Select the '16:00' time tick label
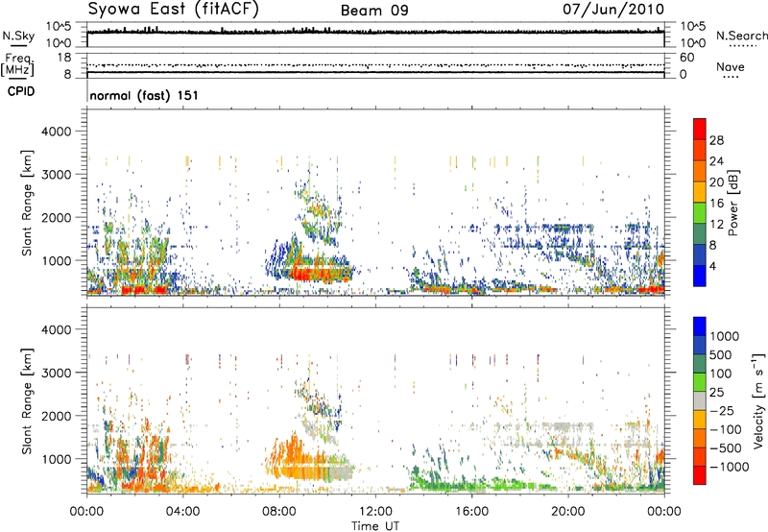768x532 pixels. tap(471, 512)
